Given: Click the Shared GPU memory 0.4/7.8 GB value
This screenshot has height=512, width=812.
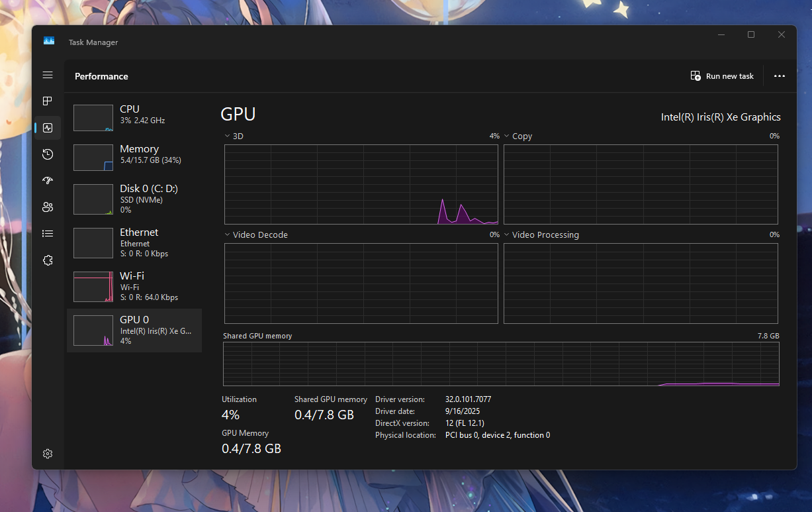Looking at the screenshot, I should pos(324,415).
